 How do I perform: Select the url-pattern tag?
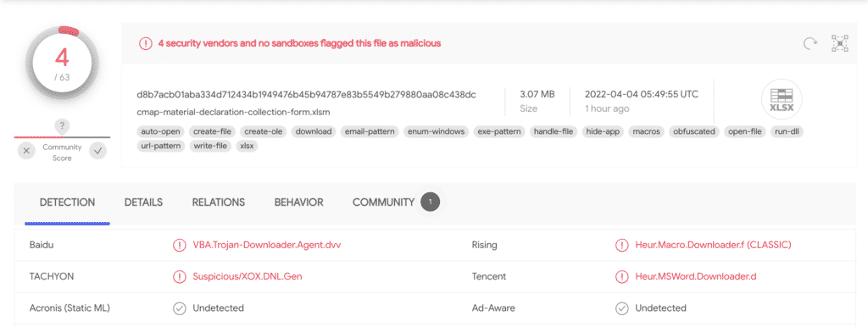[161, 147]
